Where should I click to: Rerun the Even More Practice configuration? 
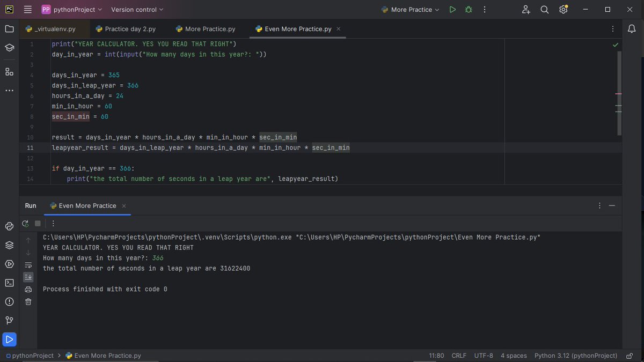click(x=25, y=223)
